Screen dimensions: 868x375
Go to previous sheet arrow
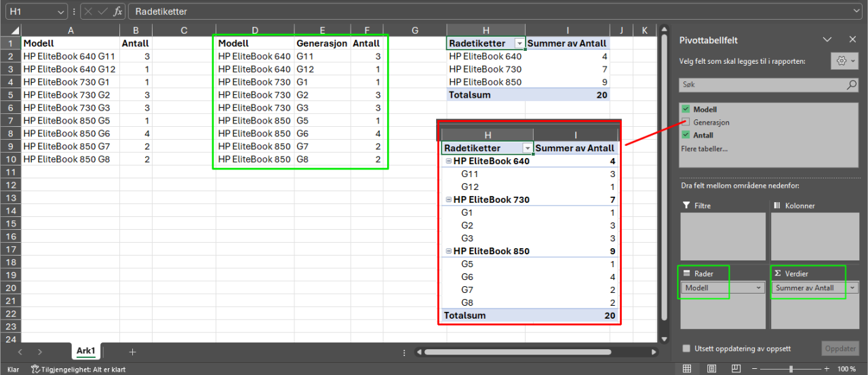point(20,352)
